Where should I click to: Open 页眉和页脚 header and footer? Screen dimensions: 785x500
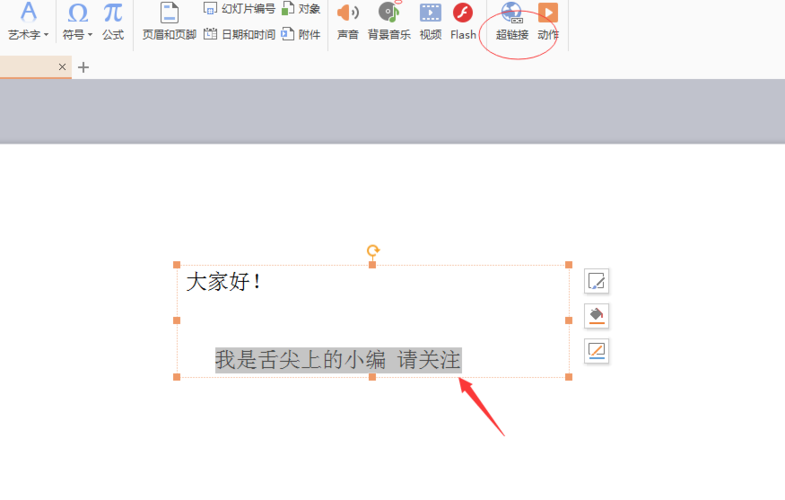169,21
